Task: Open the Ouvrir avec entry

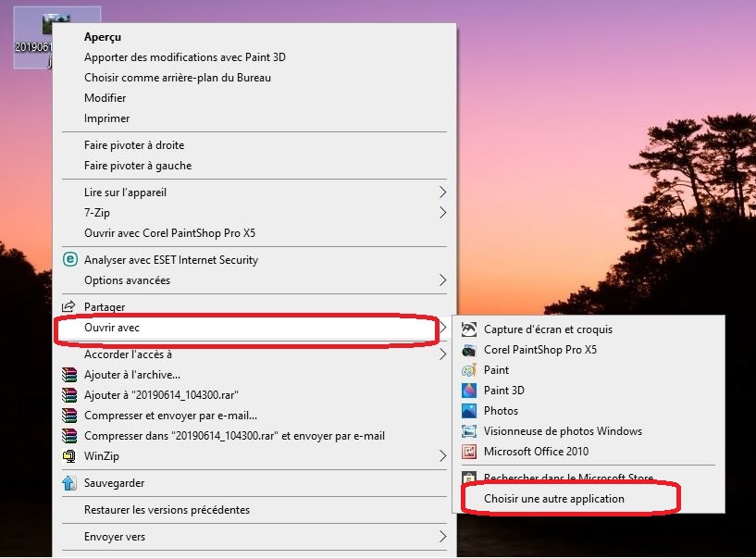Action: 254,328
